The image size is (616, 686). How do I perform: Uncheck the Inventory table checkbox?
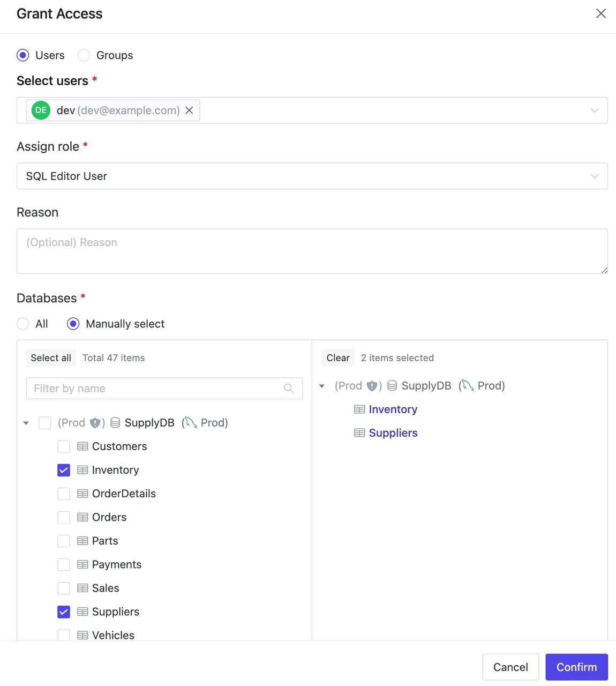[x=64, y=470]
